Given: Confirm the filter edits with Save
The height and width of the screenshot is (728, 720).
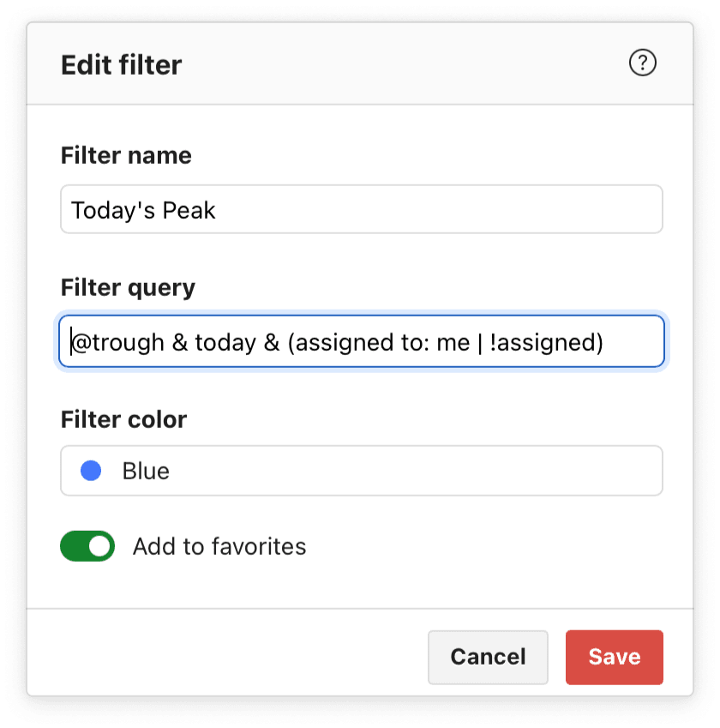Looking at the screenshot, I should pyautogui.click(x=614, y=657).
